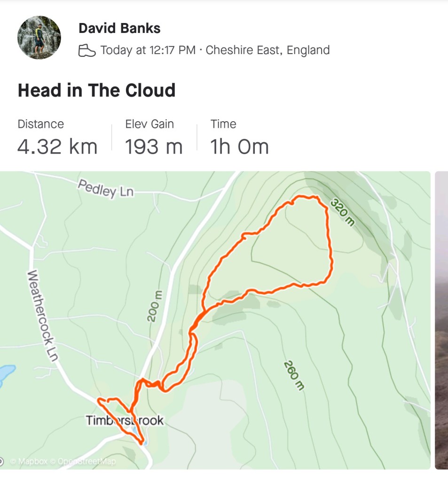Open the activity photo thumbnail beside the map
This screenshot has height=481, width=448.
pos(441,319)
